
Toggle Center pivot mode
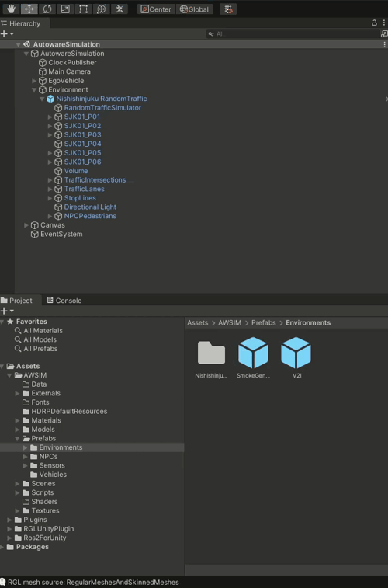tap(156, 9)
